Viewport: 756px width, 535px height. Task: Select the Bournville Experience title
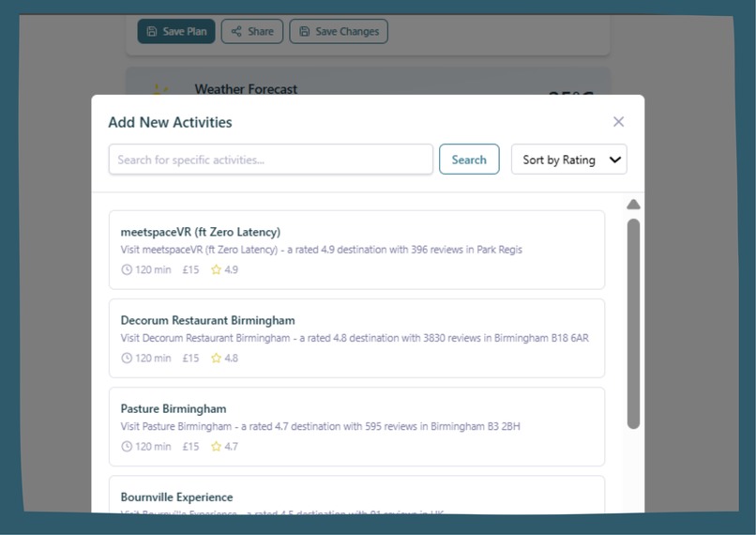point(176,497)
